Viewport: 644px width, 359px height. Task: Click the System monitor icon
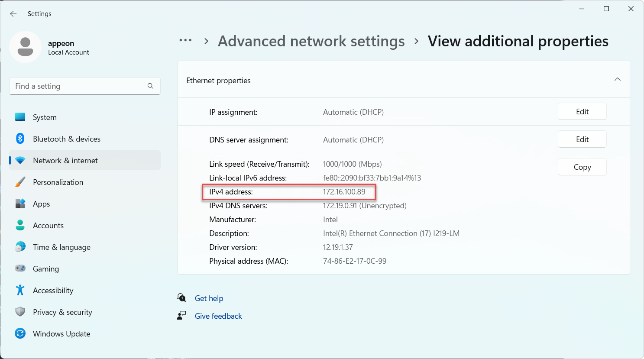pos(20,117)
